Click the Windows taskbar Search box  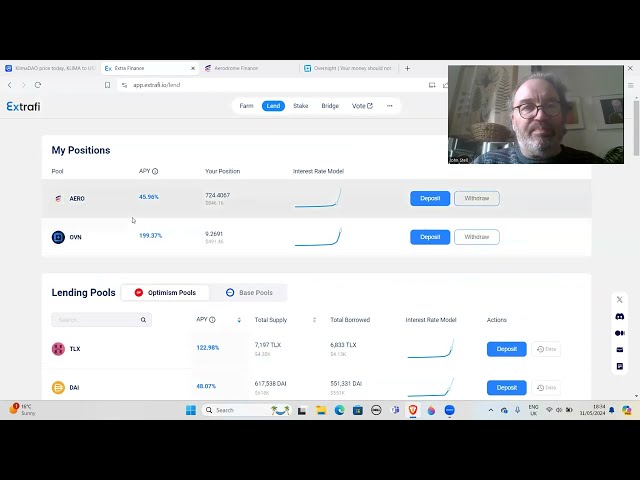click(247, 410)
